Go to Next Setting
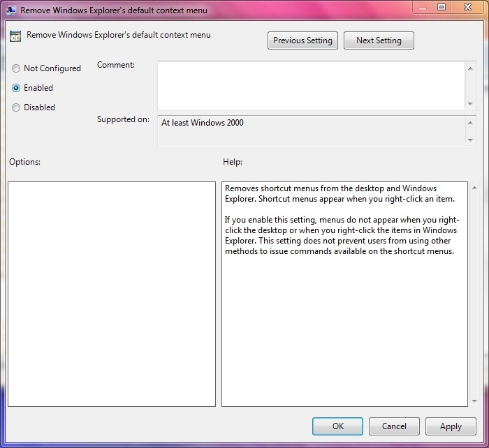The image size is (489, 448). pos(379,40)
